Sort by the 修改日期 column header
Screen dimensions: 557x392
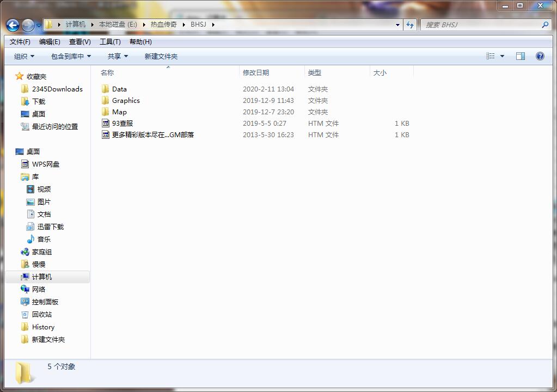click(x=256, y=73)
